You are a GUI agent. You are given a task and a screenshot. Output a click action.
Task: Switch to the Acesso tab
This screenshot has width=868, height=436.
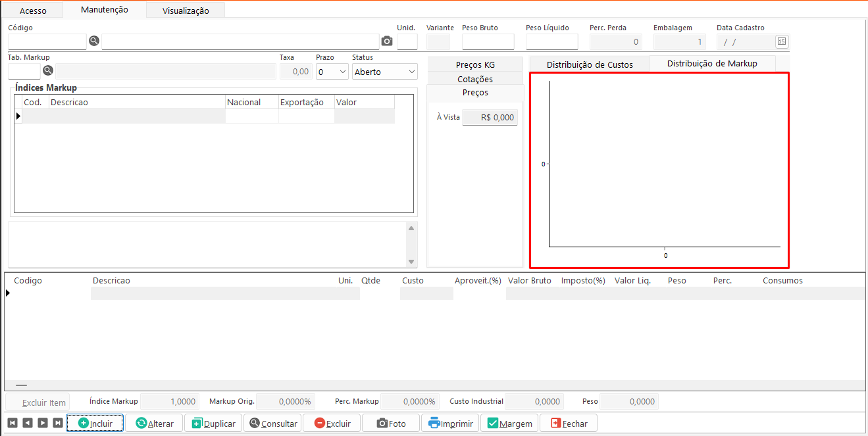click(33, 11)
